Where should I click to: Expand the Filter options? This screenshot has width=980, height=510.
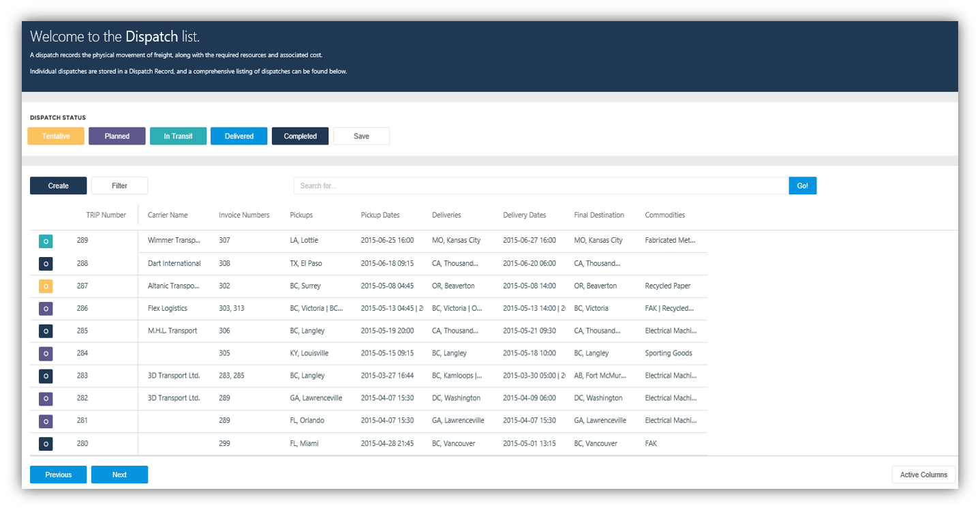119,185
